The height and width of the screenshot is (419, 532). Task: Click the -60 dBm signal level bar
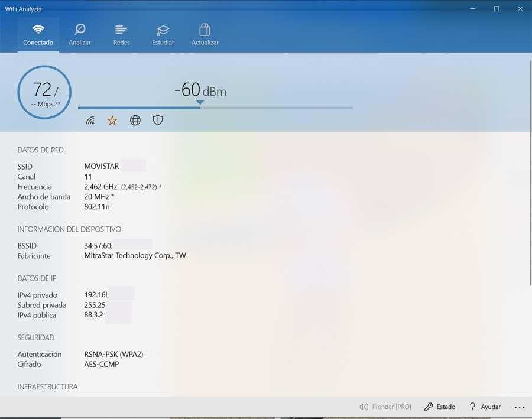pos(215,108)
